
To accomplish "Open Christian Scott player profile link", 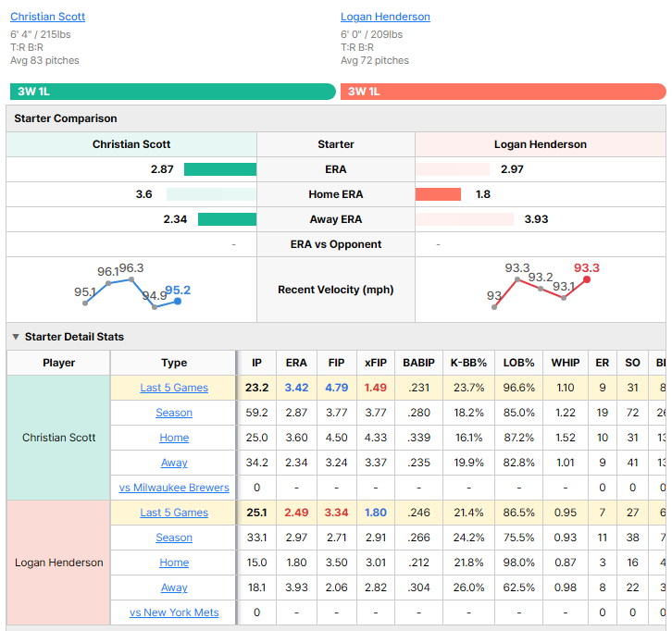I will coord(47,17).
